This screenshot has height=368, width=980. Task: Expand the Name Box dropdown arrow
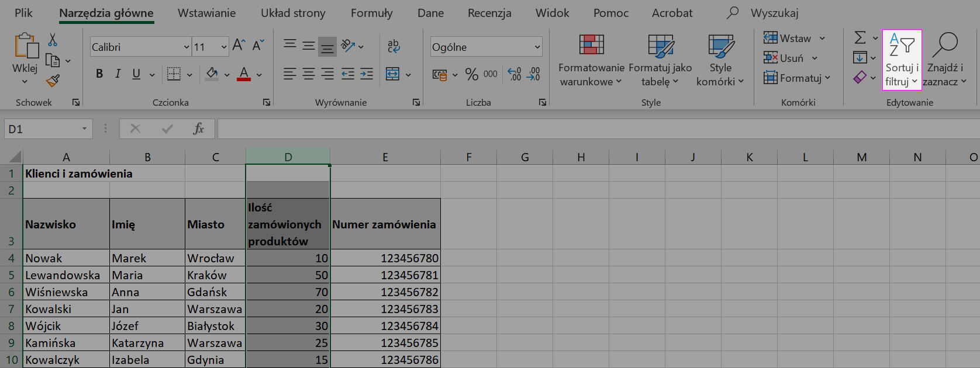[x=84, y=129]
